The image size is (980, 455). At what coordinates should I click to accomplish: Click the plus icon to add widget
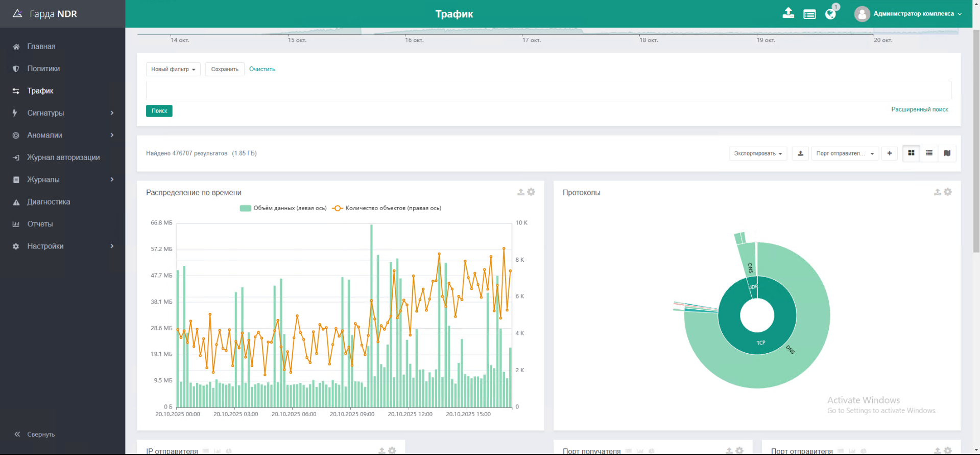pyautogui.click(x=890, y=153)
